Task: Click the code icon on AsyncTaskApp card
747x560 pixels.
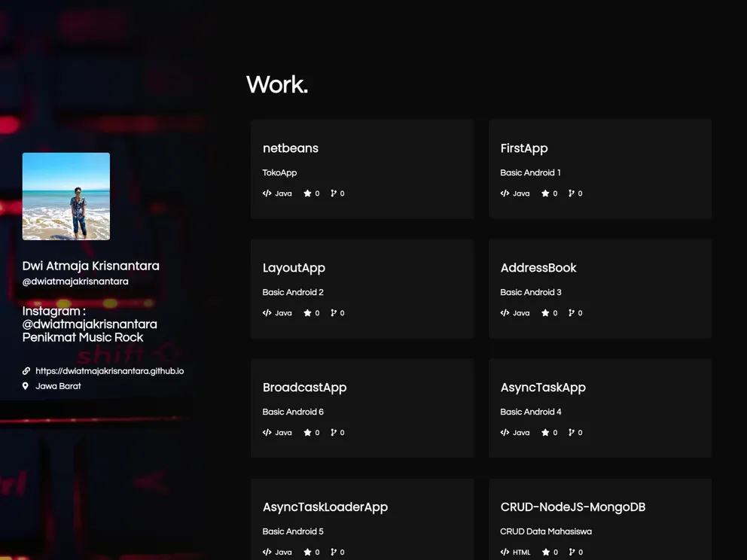Action: pos(505,433)
